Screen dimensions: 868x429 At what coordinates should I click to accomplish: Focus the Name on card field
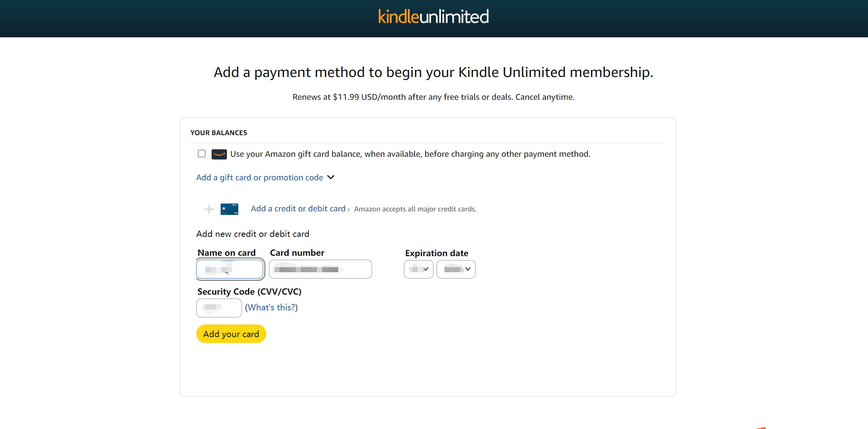click(x=230, y=269)
